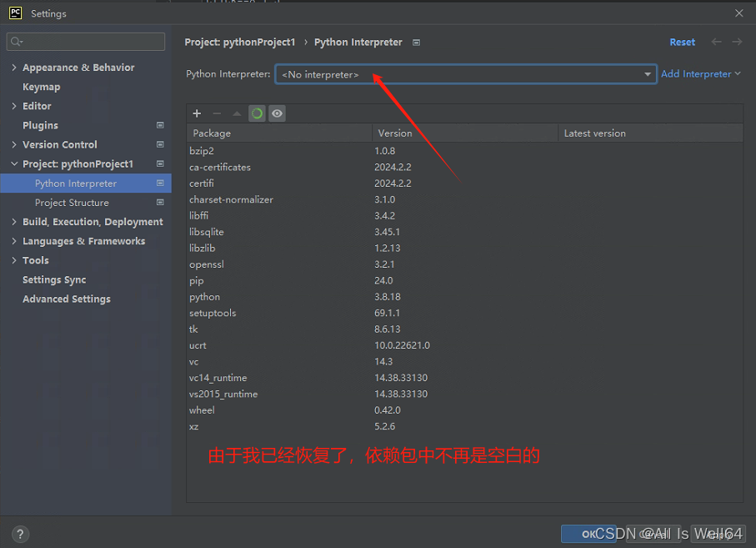Screen dimensions: 756x548
Task: Click the uninstall package minus icon
Action: point(217,113)
